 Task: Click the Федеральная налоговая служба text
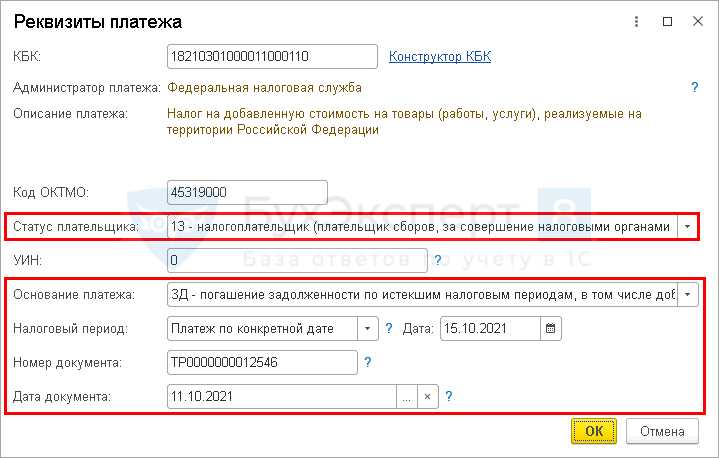(264, 88)
